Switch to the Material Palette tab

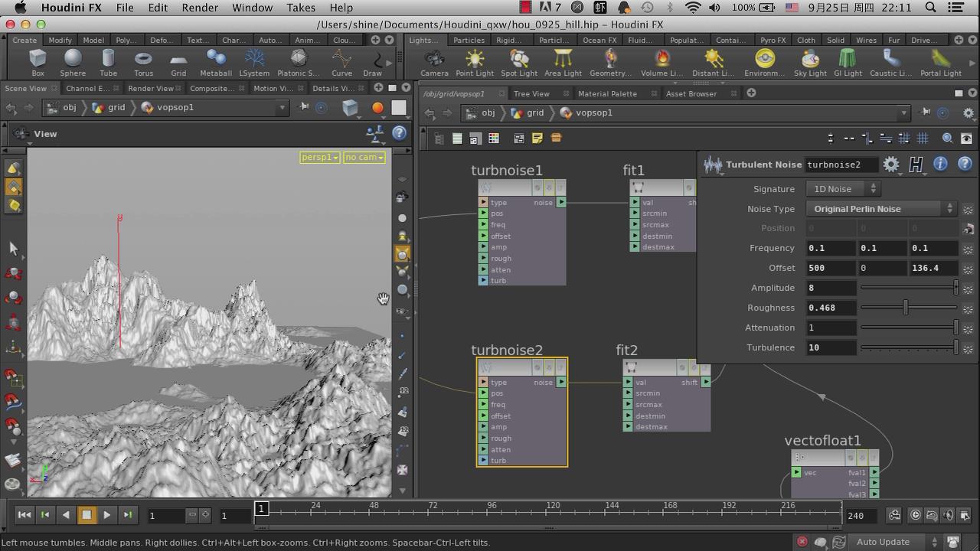point(607,93)
